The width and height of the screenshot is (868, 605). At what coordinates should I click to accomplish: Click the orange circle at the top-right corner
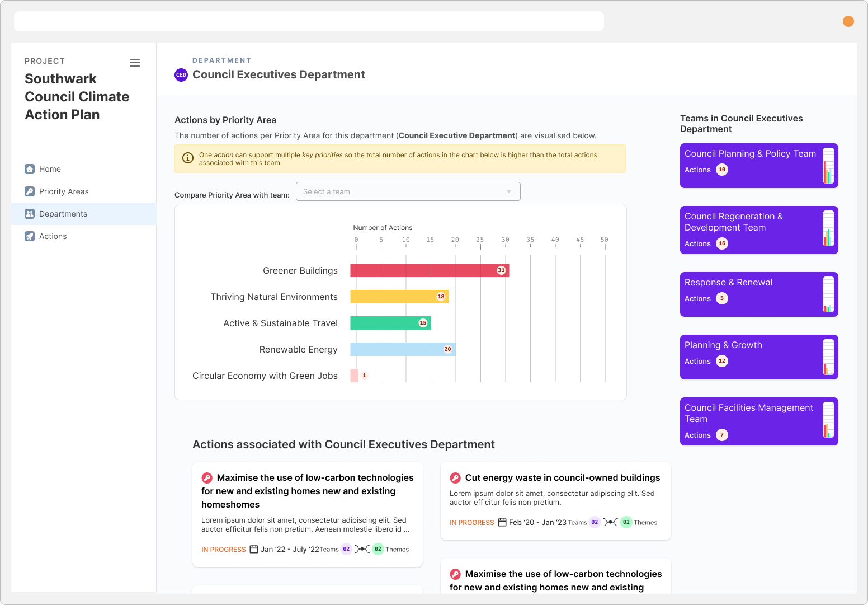point(848,21)
